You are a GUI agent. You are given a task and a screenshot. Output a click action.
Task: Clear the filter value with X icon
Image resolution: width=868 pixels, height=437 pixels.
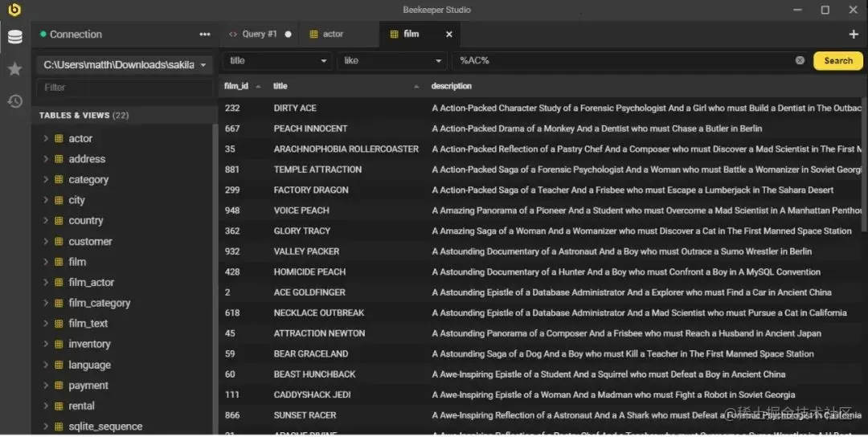(x=800, y=60)
